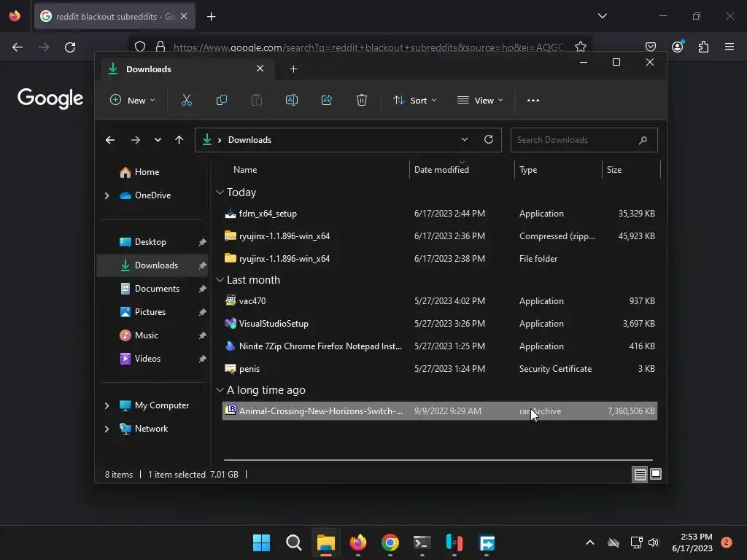Open Desktop in the navigation pane
This screenshot has height=560, width=747.
point(150,242)
